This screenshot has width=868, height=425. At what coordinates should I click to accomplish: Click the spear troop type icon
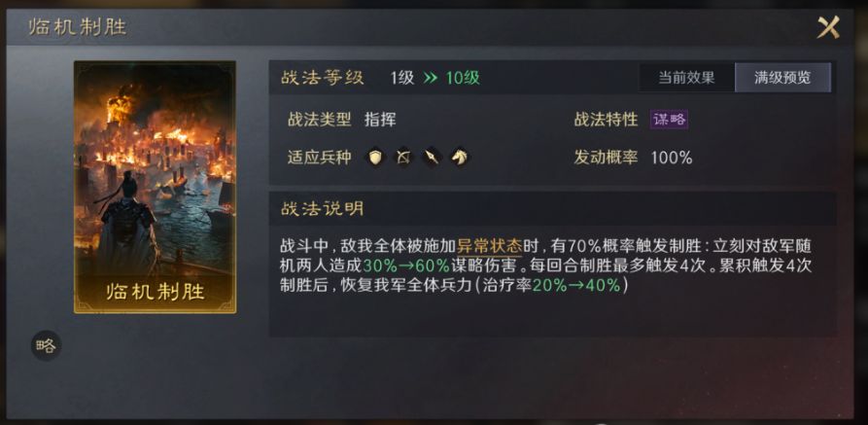coord(432,158)
